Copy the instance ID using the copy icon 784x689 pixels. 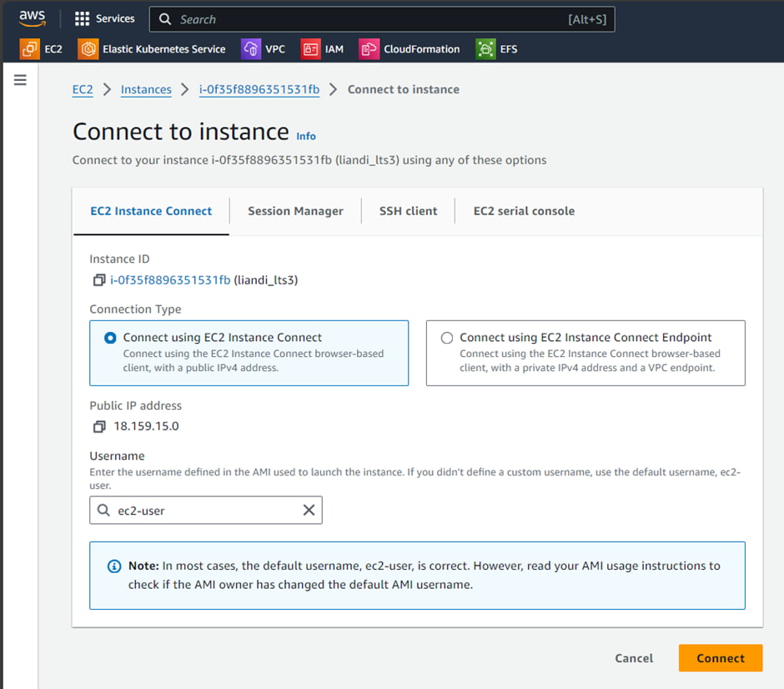click(x=98, y=280)
